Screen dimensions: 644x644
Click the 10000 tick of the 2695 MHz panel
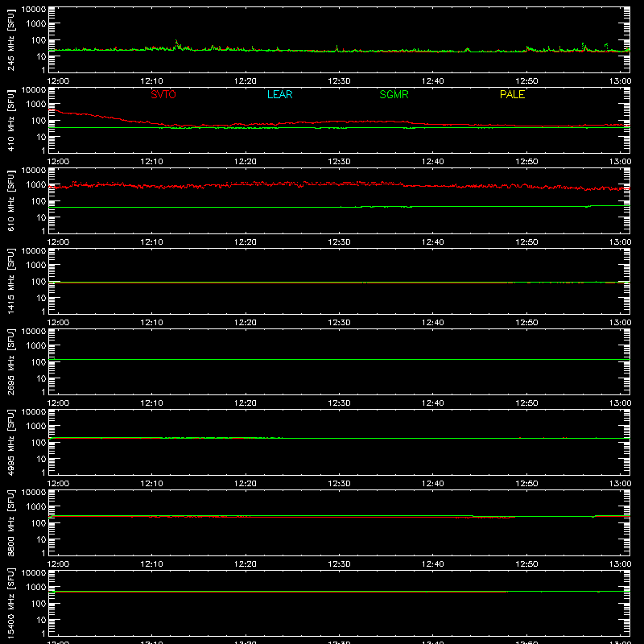point(34,332)
